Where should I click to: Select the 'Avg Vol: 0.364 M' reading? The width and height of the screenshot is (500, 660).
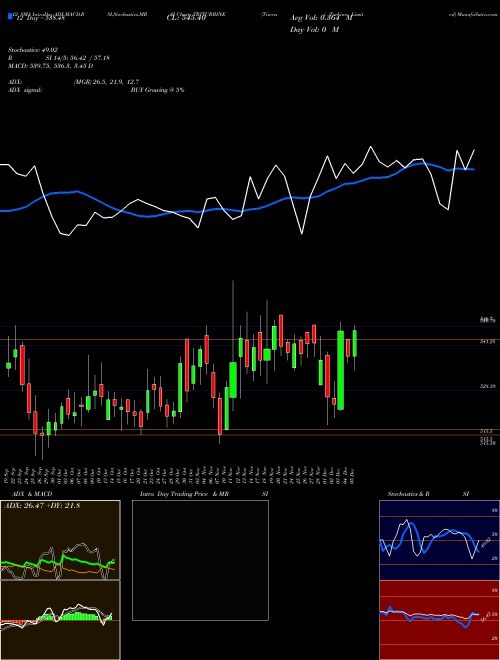point(321,18)
